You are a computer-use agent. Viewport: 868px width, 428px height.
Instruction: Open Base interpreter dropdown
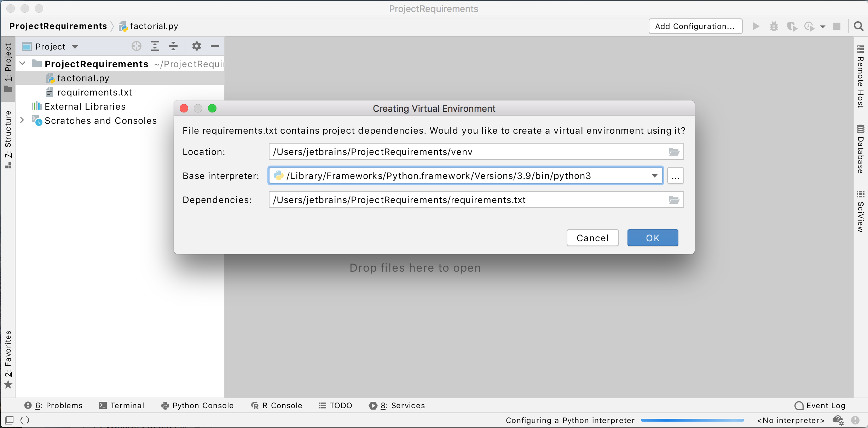coord(654,175)
